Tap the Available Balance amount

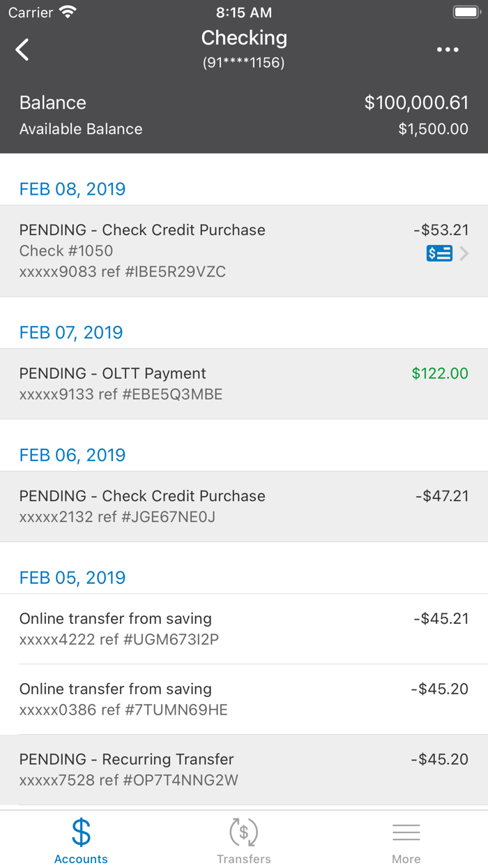(433, 128)
